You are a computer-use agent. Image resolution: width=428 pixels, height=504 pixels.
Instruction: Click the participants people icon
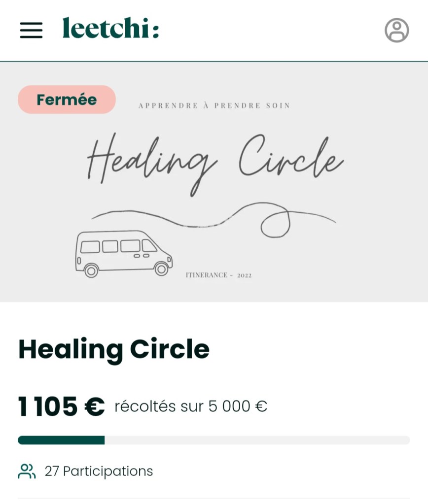27,471
